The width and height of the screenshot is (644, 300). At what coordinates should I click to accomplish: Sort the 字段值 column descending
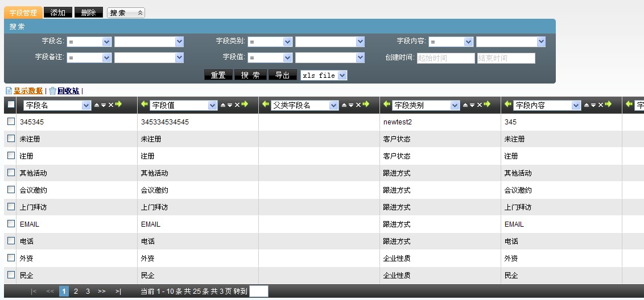(229, 105)
